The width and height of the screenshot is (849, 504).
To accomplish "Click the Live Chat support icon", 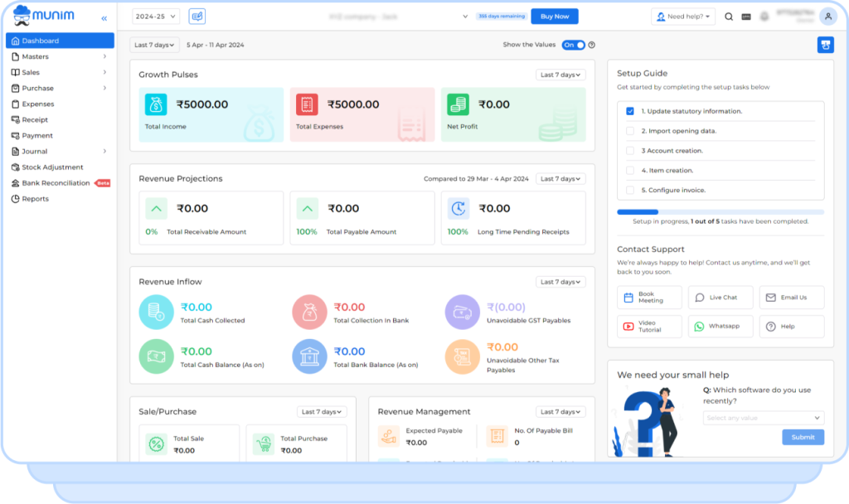I will pos(701,297).
